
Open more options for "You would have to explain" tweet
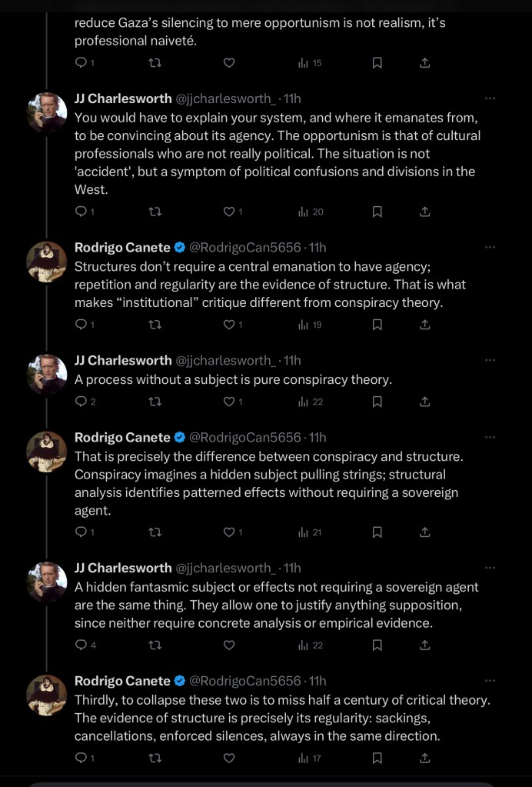pos(490,98)
